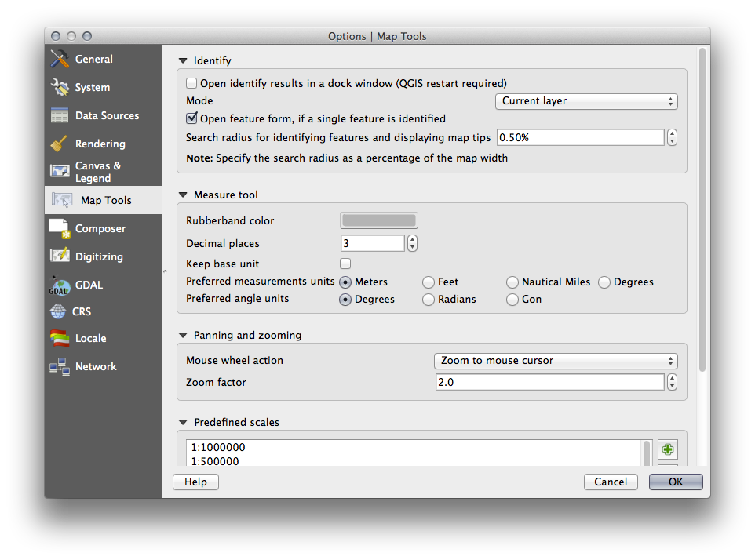Open Data Sources table icon

[x=60, y=116]
